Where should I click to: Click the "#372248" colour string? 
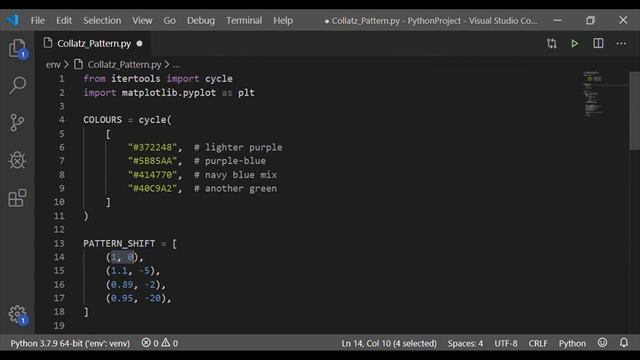pyautogui.click(x=152, y=147)
